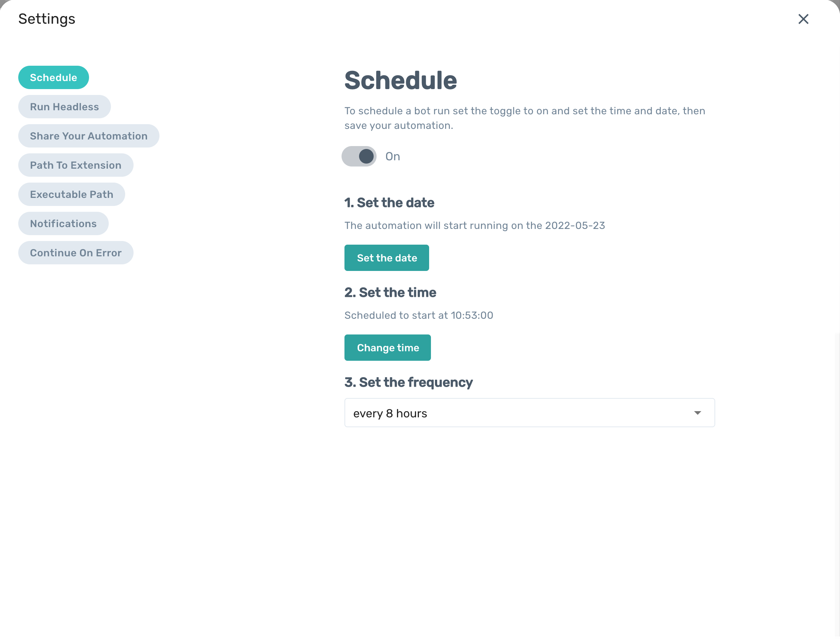The image size is (840, 639).
Task: Close the Settings dialog with the X
Action: (803, 19)
